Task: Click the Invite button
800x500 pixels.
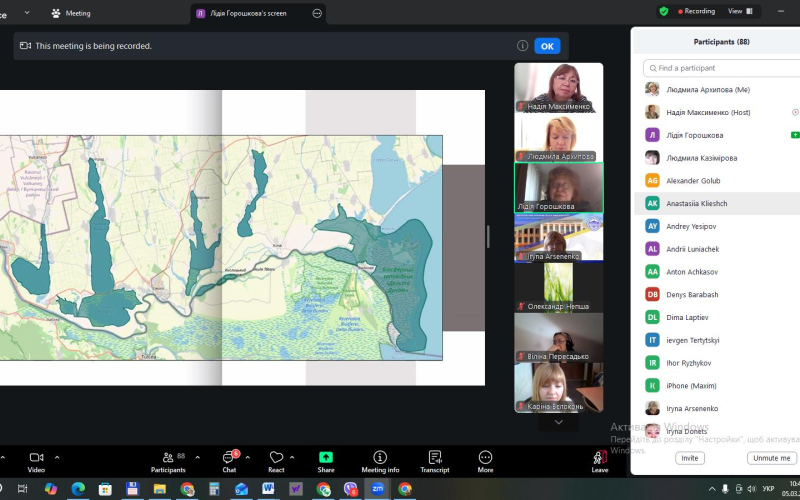Action: [689, 458]
